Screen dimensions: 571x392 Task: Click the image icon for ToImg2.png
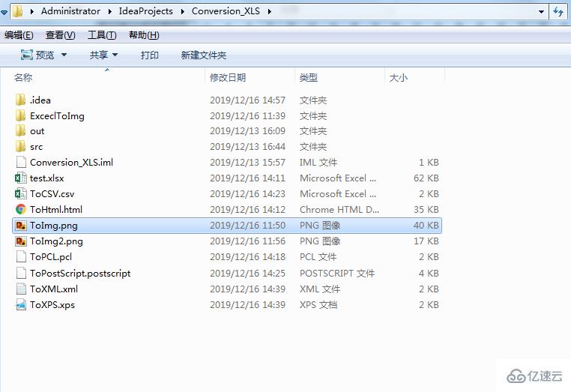point(21,241)
